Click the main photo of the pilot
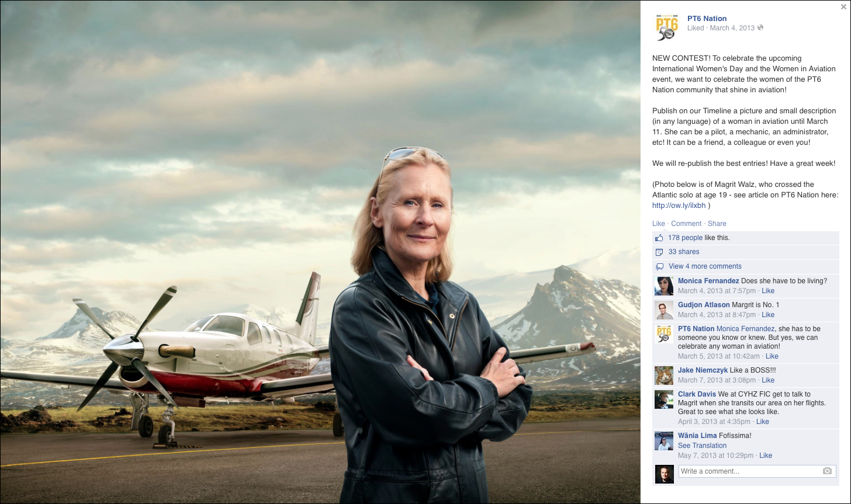 [320, 252]
